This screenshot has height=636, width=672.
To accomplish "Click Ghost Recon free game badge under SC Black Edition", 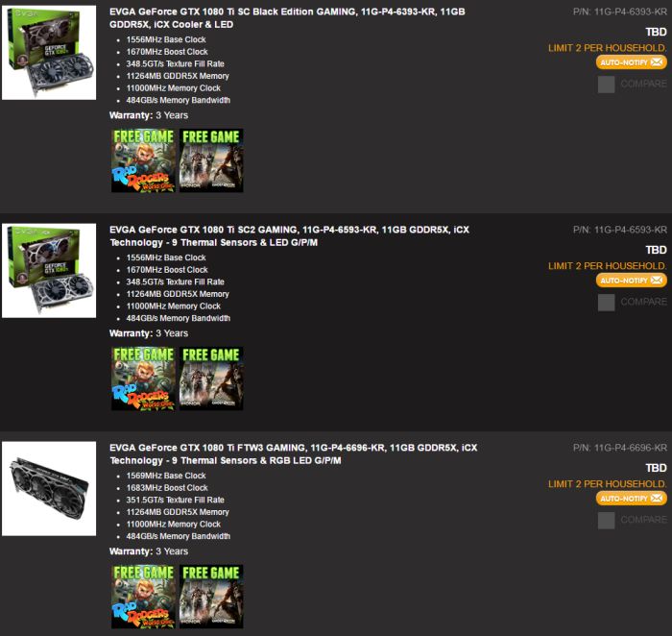I will pos(211,160).
